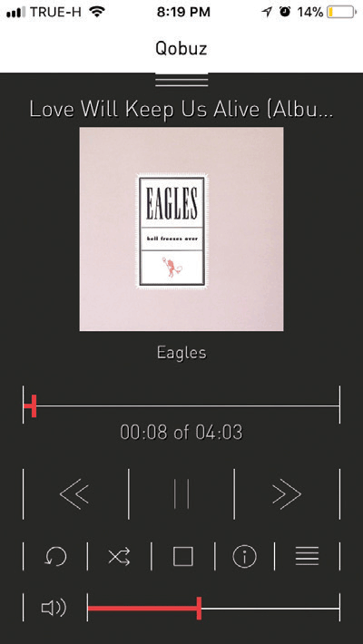Tap the alarm clock status icon

click(285, 12)
